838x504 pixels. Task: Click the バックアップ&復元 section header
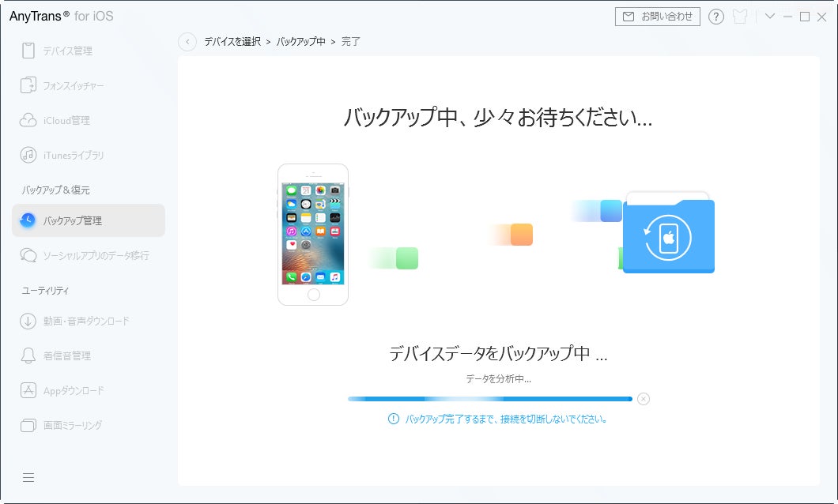click(x=55, y=190)
